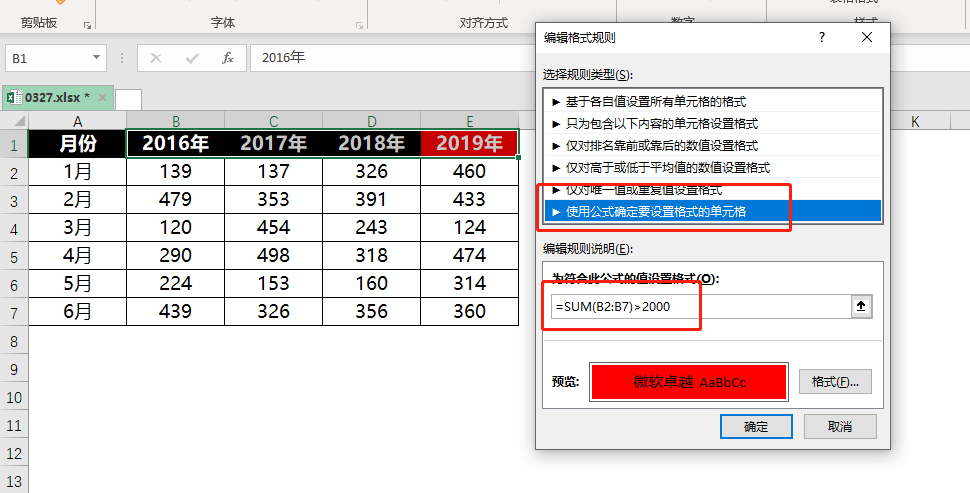Click cell with value 139
Viewport: 970px width, 493px height.
(x=176, y=171)
